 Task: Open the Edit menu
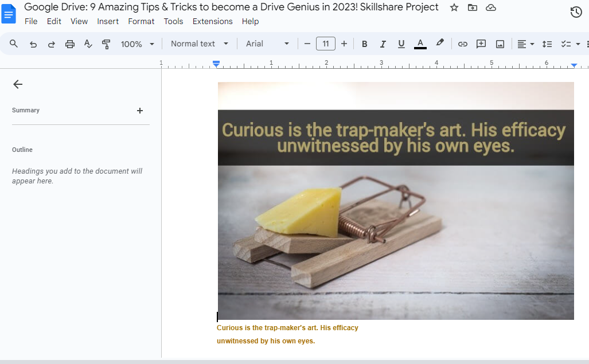coord(54,21)
